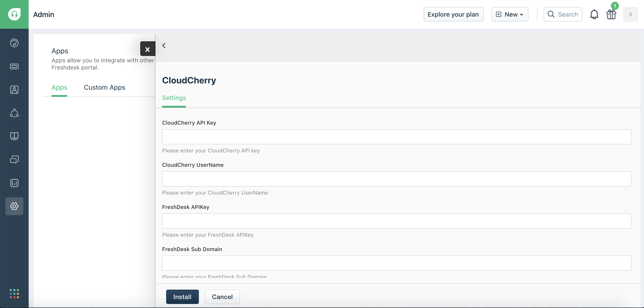Click the Search box in header

click(x=563, y=14)
